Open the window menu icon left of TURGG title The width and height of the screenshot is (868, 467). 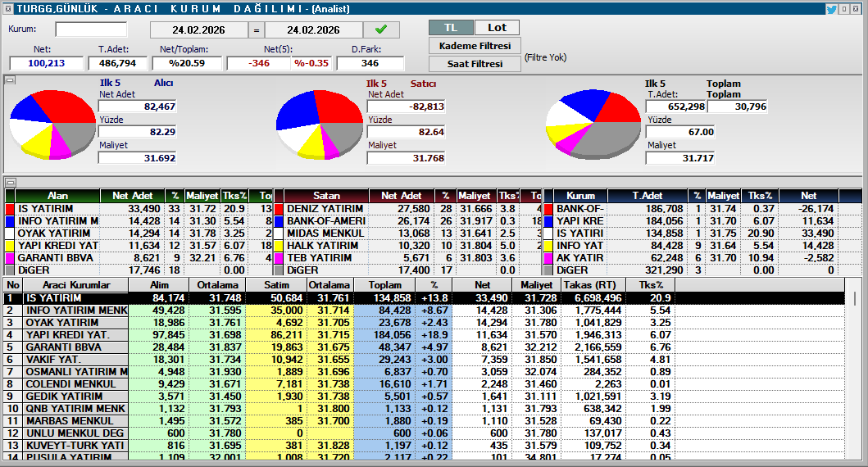click(x=7, y=9)
